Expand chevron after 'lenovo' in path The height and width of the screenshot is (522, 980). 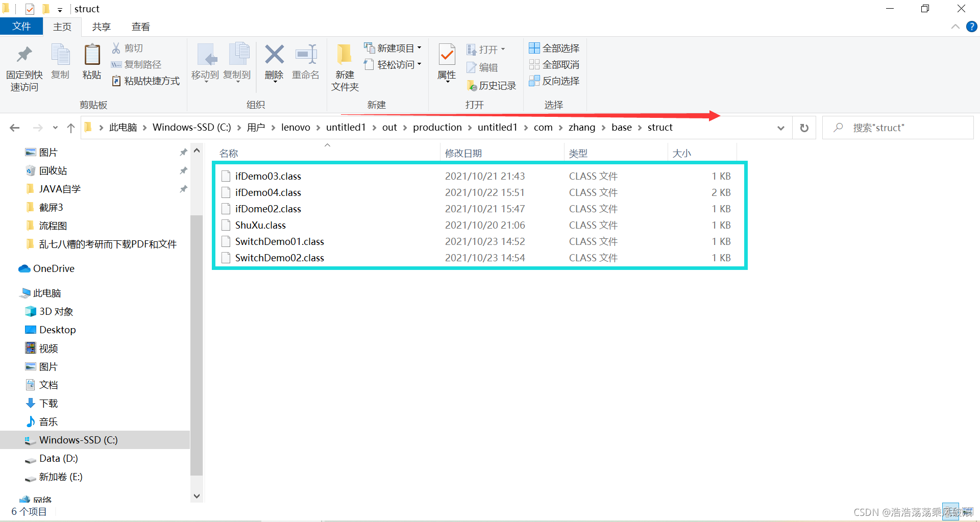(318, 128)
